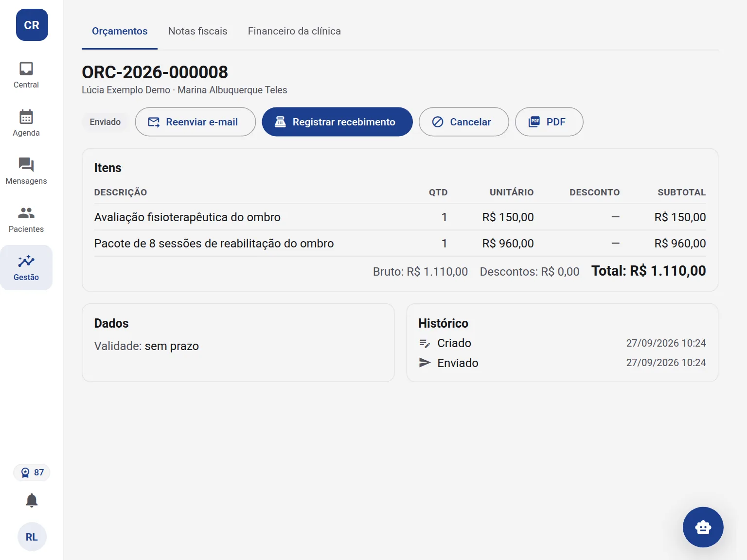This screenshot has height=560, width=747.
Task: Click the patient line 'Lúcia Exemplo Demo · Marina Albuquerque Teles'
Action: (x=184, y=90)
